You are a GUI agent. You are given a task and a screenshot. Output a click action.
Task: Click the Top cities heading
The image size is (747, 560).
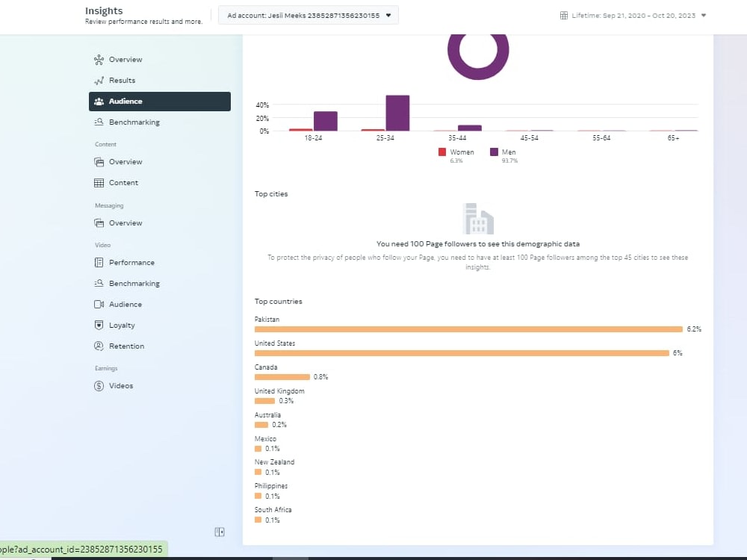click(271, 194)
